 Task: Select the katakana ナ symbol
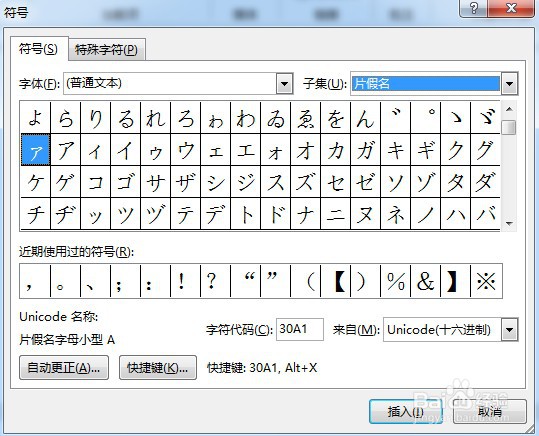pyautogui.click(x=306, y=214)
